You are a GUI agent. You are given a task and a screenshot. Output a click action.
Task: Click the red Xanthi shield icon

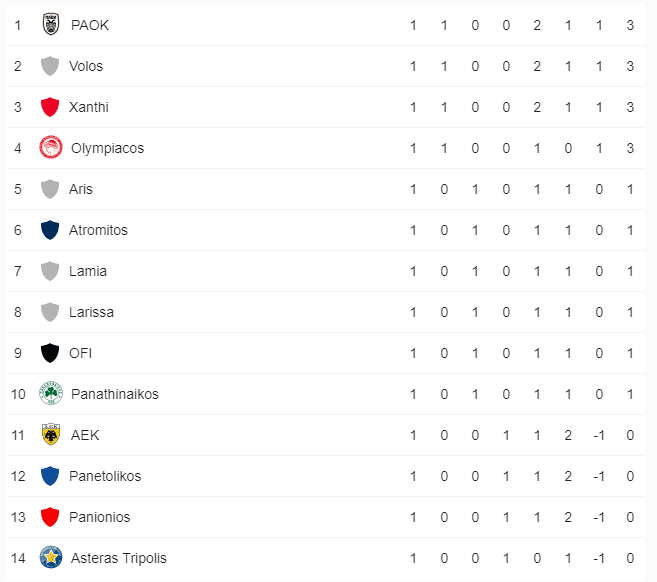coord(49,107)
